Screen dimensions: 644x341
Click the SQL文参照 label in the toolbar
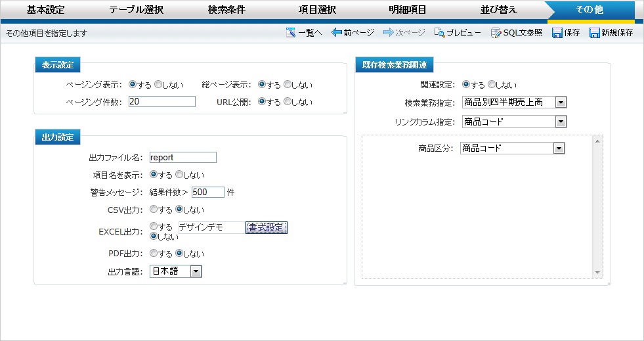523,32
